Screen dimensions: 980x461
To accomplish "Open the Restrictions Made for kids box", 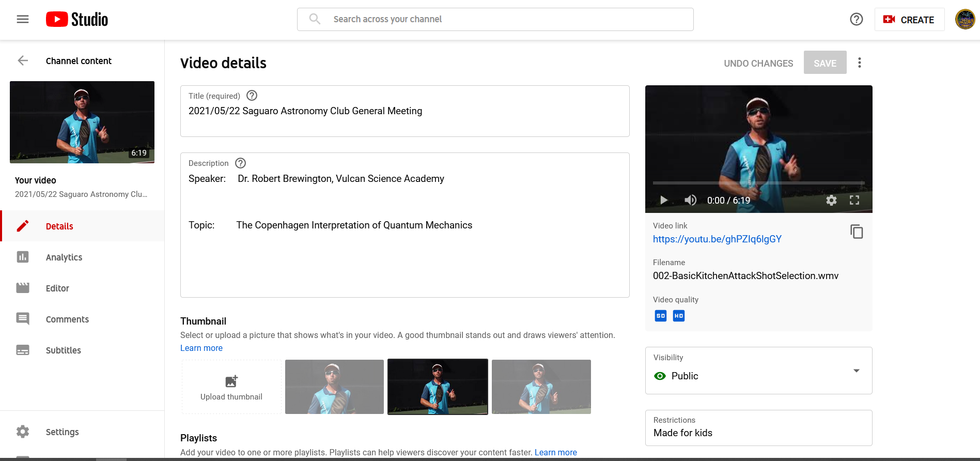I will click(x=758, y=428).
